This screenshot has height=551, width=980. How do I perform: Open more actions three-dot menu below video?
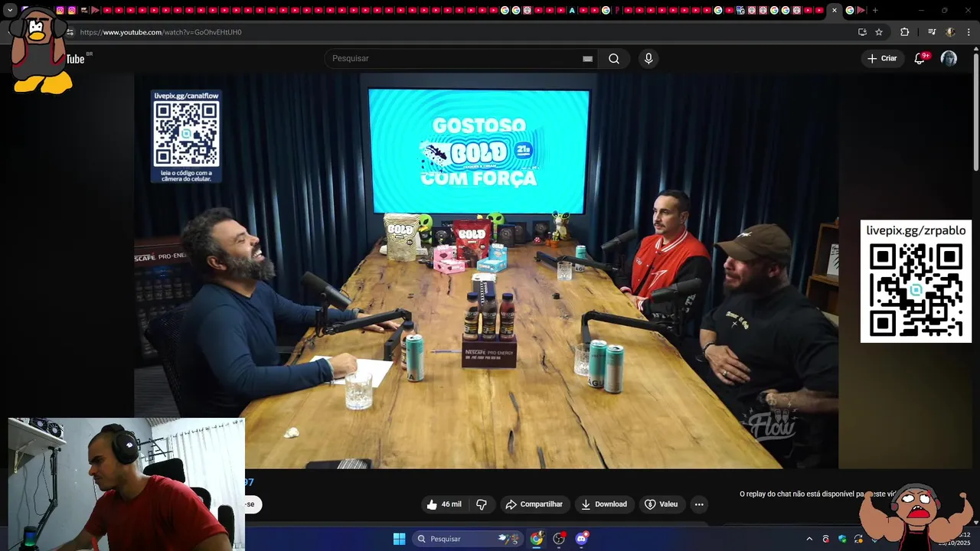click(x=698, y=504)
